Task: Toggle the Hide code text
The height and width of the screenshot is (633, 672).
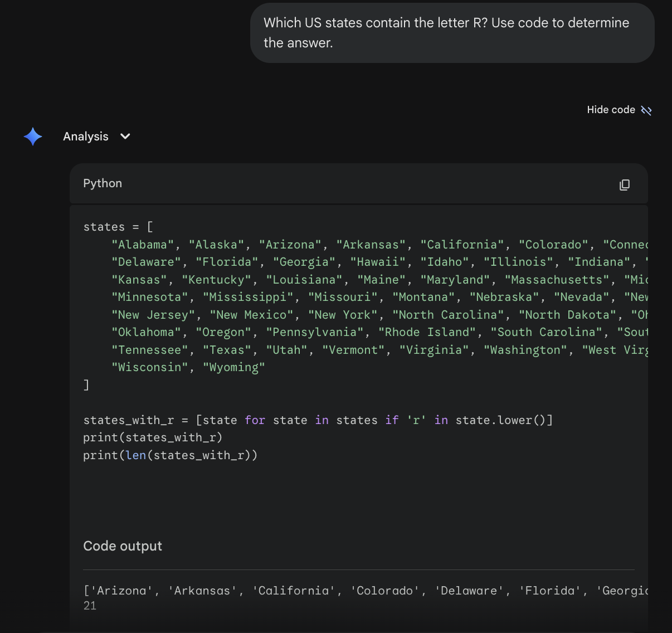Action: (610, 110)
